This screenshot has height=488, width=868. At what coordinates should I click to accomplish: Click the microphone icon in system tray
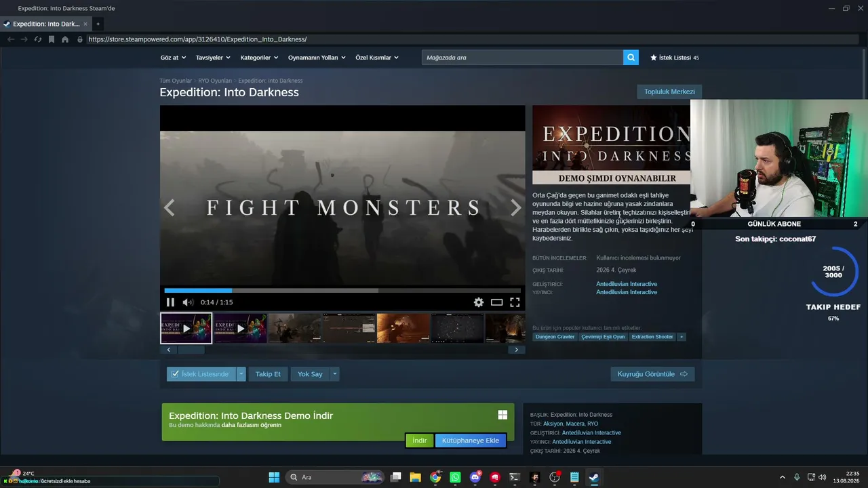coord(797,477)
